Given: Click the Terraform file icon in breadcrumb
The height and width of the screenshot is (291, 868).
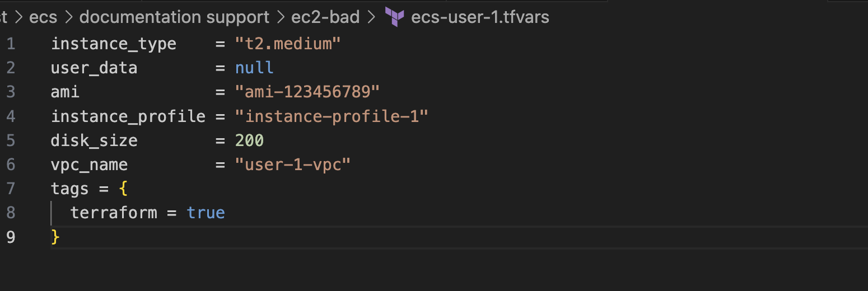Looking at the screenshot, I should point(395,17).
